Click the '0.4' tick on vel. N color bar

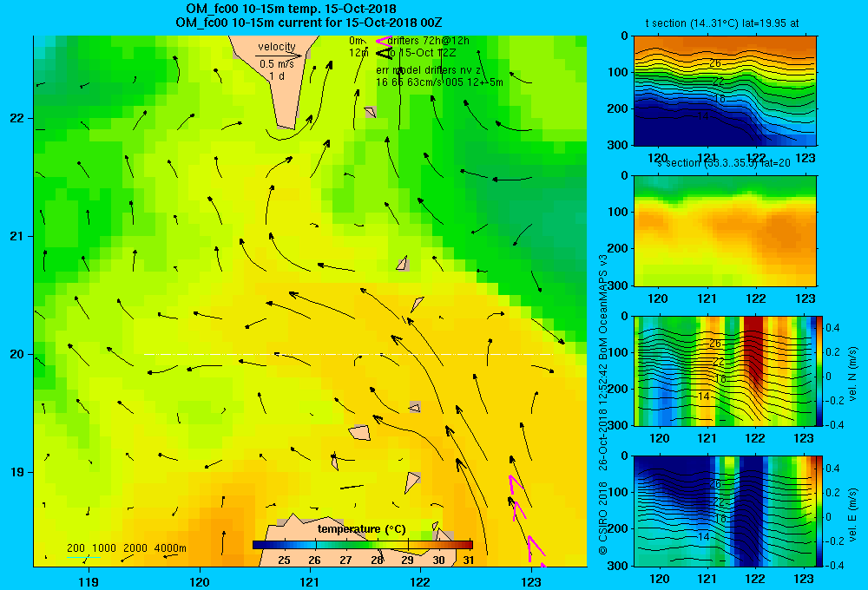click(832, 328)
